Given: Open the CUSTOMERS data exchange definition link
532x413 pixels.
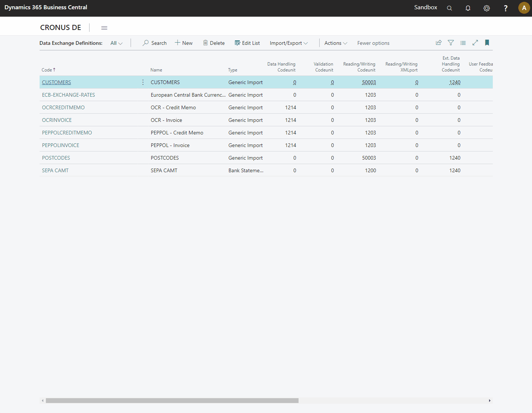Looking at the screenshot, I should 56,82.
